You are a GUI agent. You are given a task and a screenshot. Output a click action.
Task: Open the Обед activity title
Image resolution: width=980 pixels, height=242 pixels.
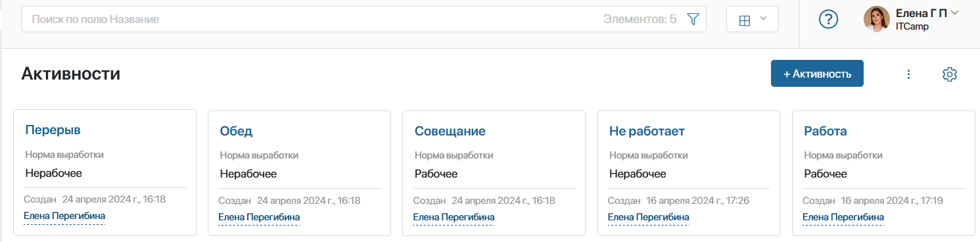pos(236,131)
